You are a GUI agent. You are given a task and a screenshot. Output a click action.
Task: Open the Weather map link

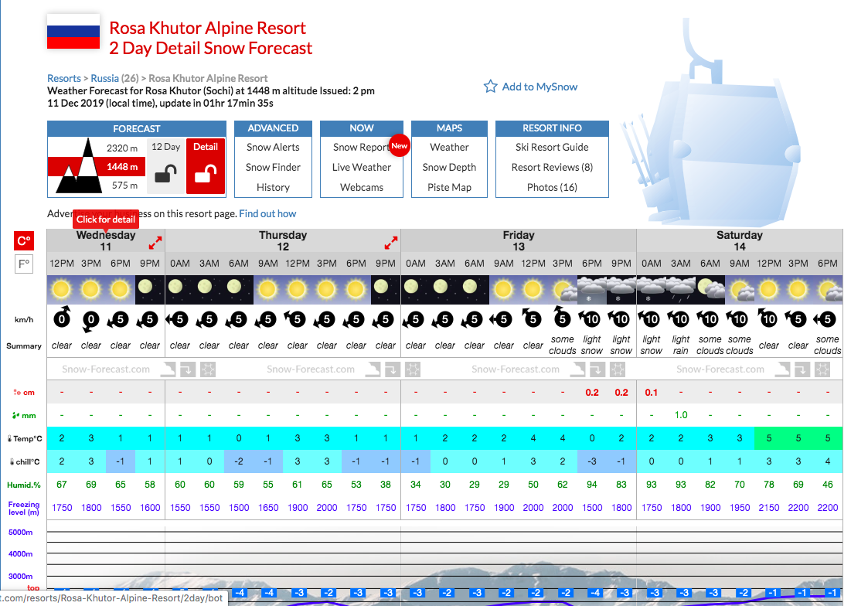[450, 147]
